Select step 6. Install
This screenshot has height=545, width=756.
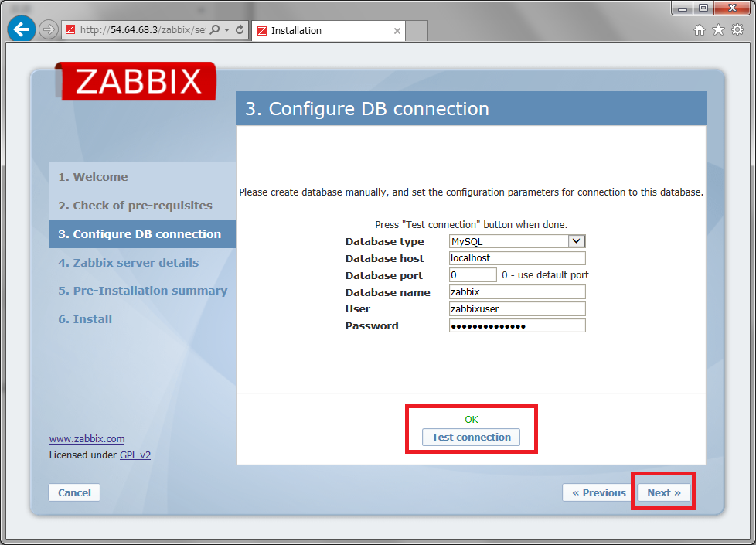click(85, 319)
